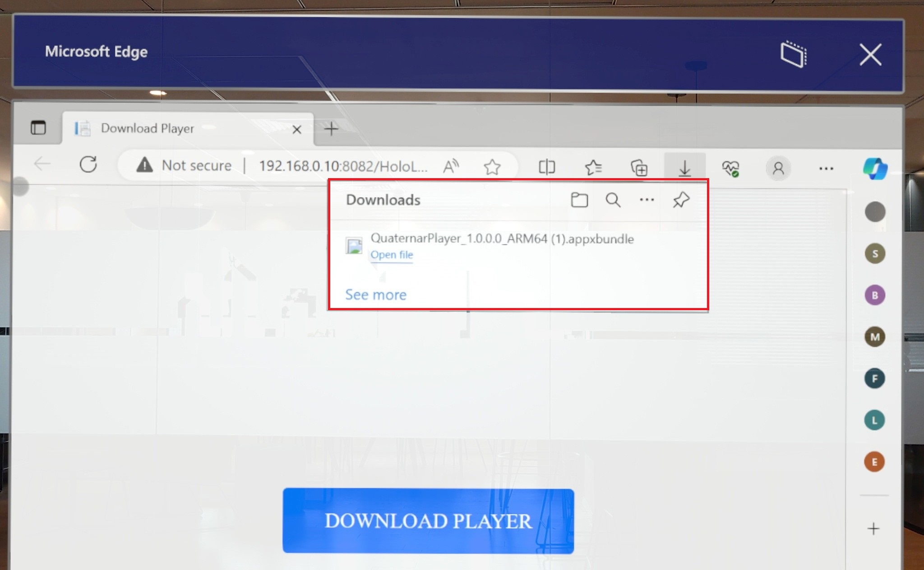
Task: Open downloads folder from Downloads panel
Action: (x=579, y=200)
